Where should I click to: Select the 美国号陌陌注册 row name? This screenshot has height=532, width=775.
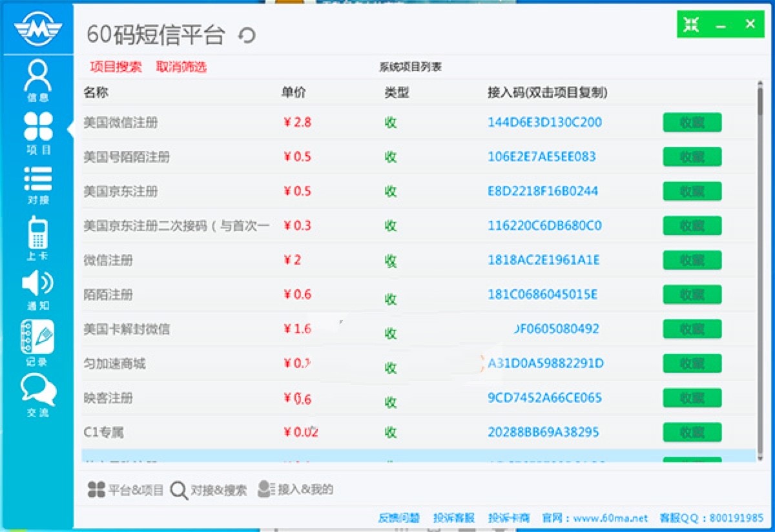pos(127,157)
